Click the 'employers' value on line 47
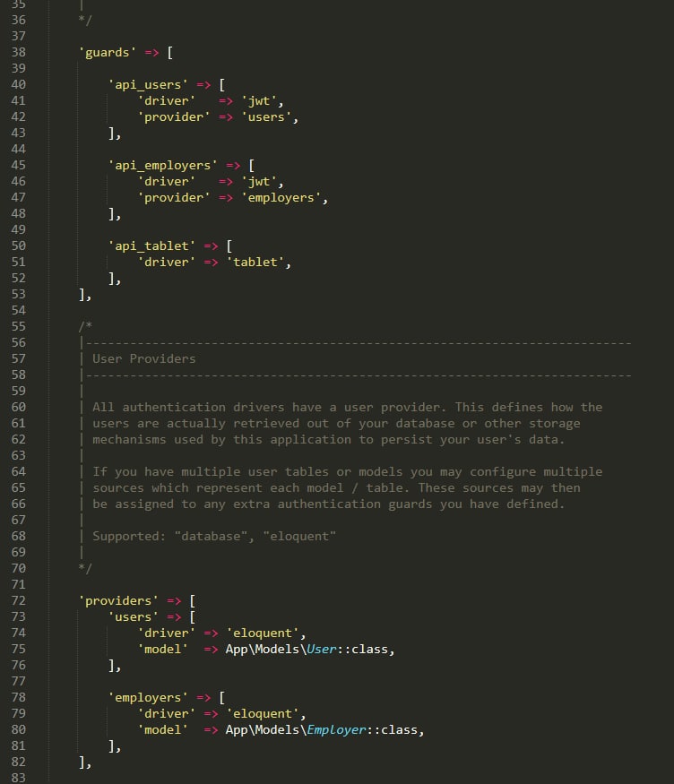 click(x=281, y=197)
